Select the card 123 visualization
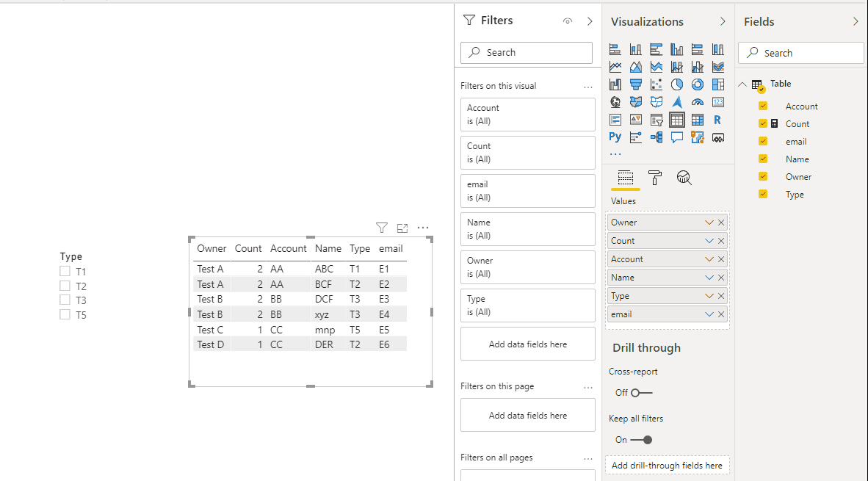This screenshot has height=481, width=868. click(718, 102)
